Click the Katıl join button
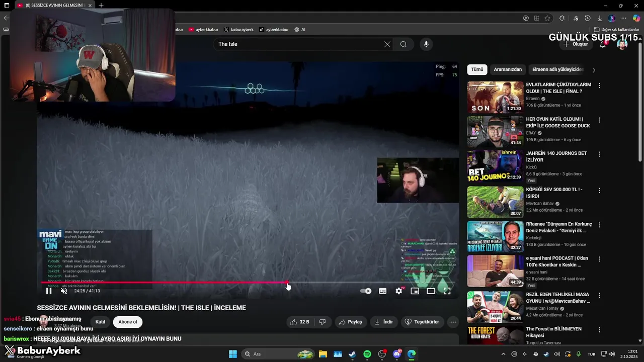 (100, 322)
